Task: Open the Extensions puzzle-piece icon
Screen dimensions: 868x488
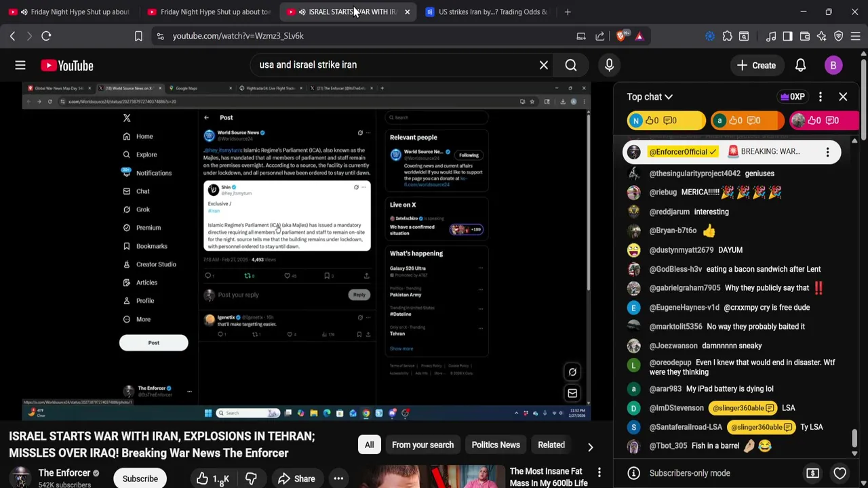Action: (728, 36)
